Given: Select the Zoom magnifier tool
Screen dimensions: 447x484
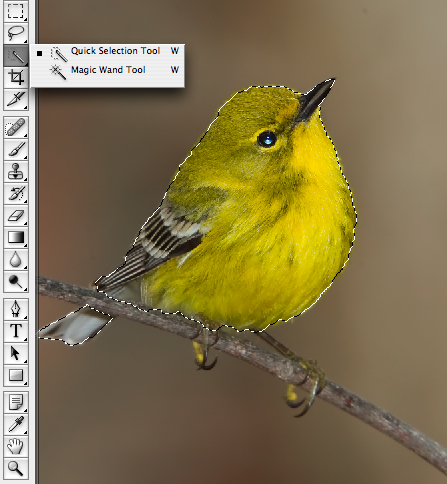Looking at the screenshot, I should (16, 468).
